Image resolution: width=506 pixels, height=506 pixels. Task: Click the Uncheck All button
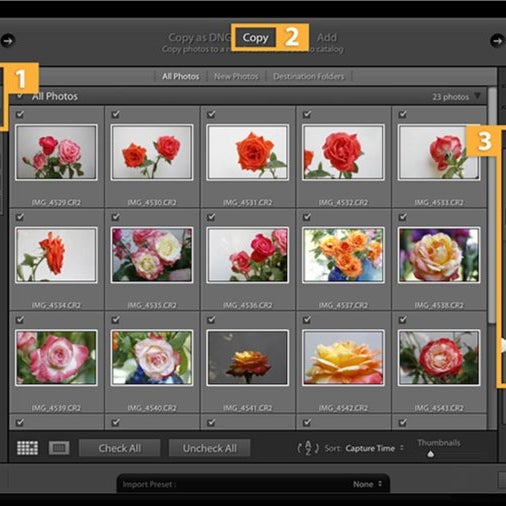coord(210,448)
